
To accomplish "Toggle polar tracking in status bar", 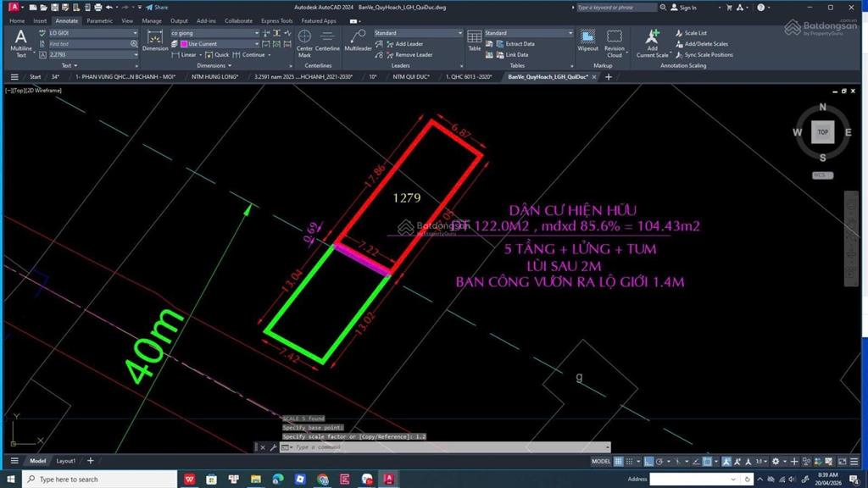I will coord(659,461).
